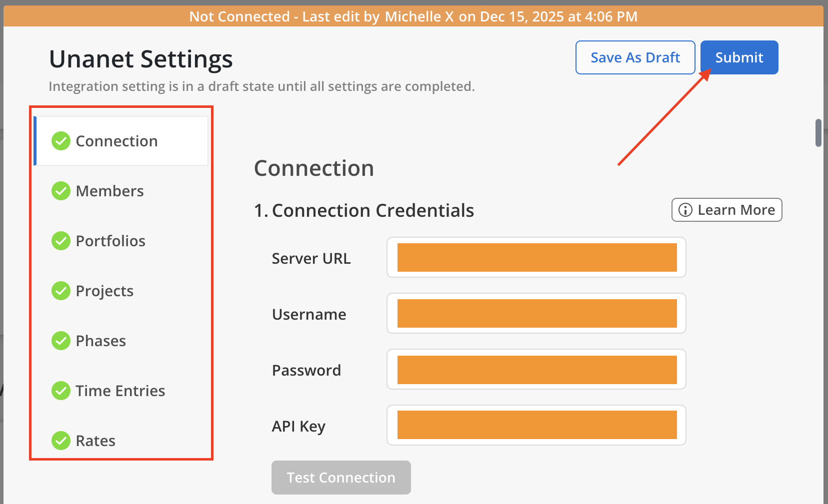
Task: Open the Phases tab
Action: coord(121,341)
